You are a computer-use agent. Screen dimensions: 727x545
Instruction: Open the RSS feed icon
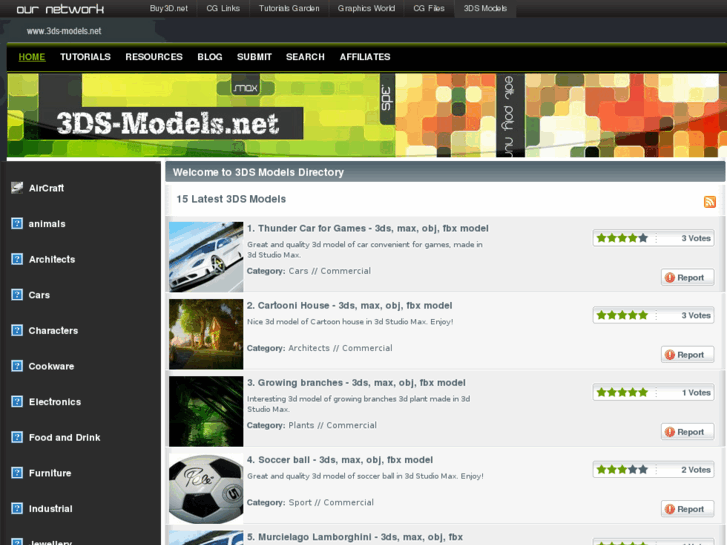click(709, 202)
